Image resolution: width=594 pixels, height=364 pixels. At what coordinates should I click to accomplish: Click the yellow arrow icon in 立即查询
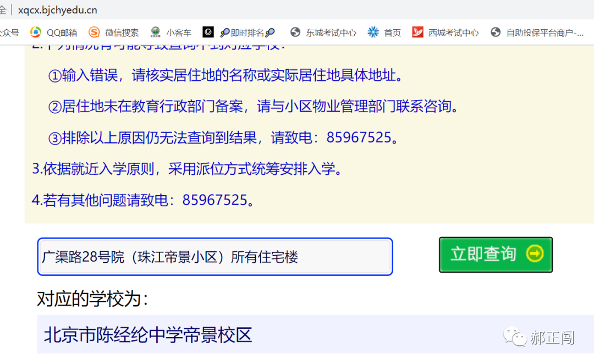coord(535,254)
